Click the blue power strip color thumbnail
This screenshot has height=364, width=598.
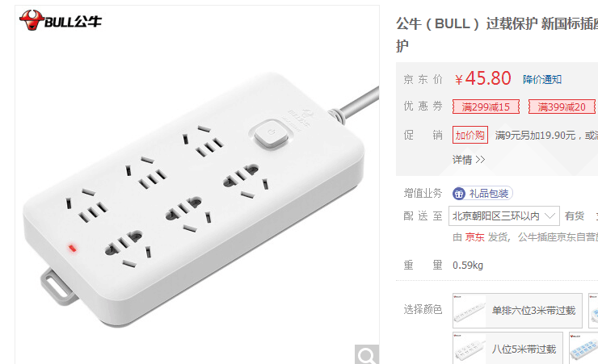click(583, 349)
